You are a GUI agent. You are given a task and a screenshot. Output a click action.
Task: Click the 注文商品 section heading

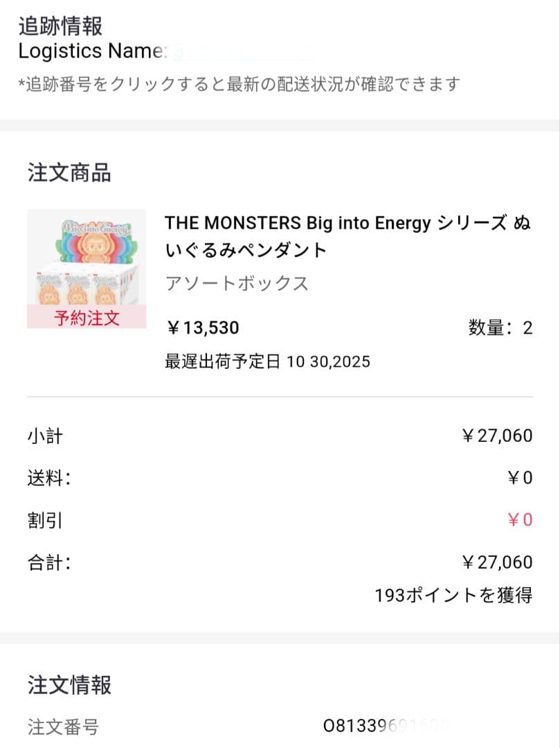pyautogui.click(x=69, y=172)
